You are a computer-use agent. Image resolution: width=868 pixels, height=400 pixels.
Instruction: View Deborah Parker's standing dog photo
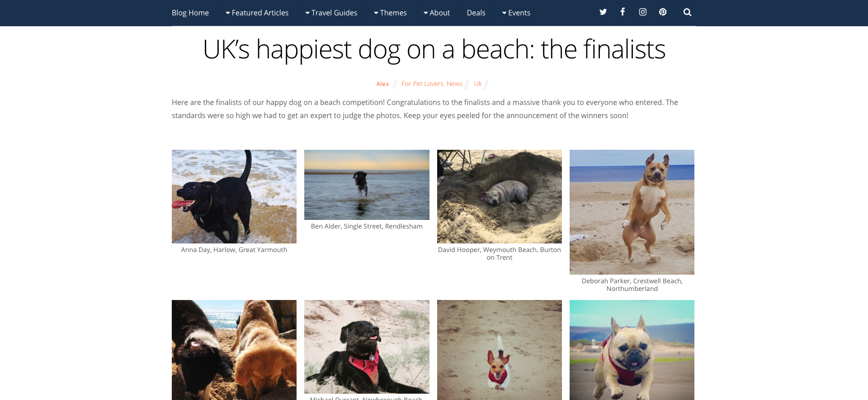tap(632, 212)
